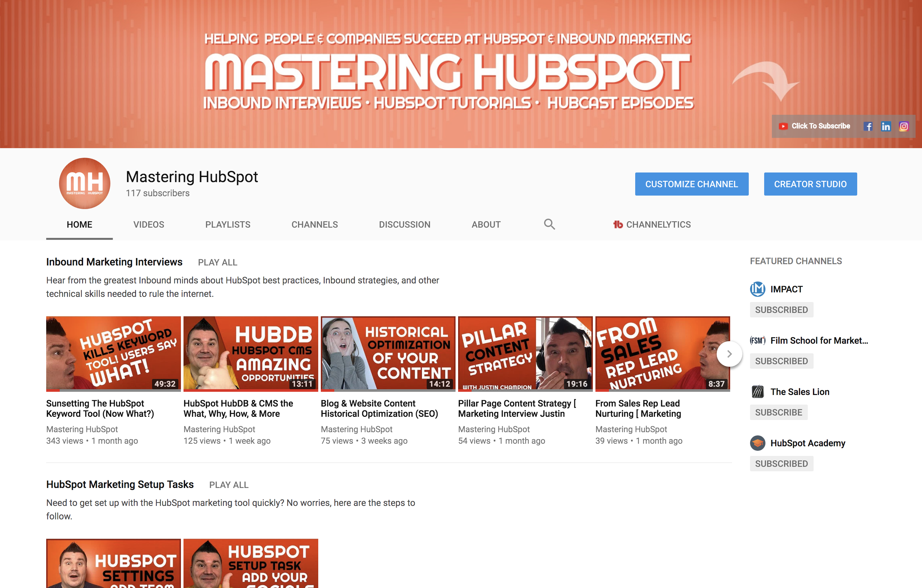
Task: Open the About tab
Action: tap(486, 224)
